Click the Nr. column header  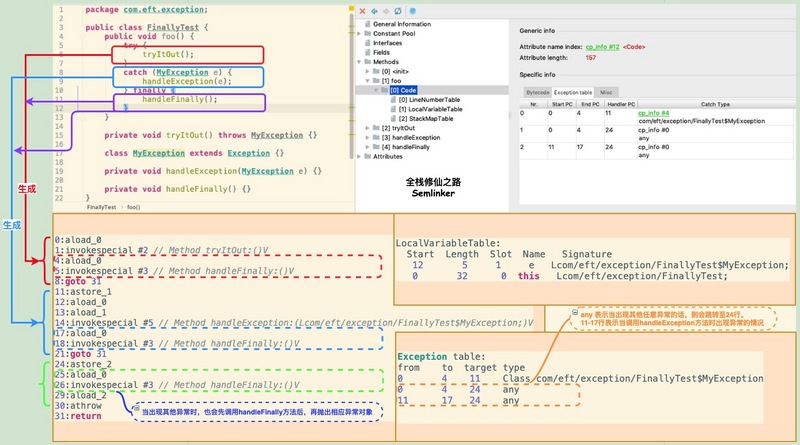pyautogui.click(x=534, y=104)
